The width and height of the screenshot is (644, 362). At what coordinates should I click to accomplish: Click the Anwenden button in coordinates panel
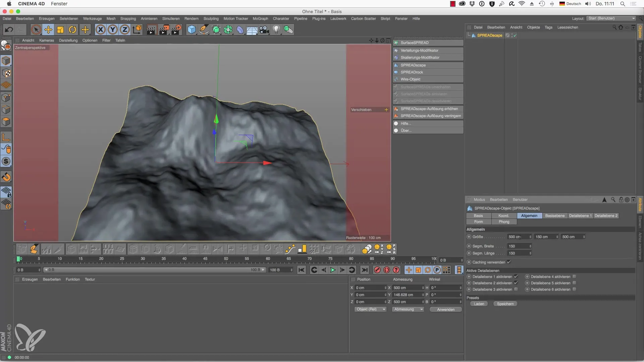pos(446,309)
